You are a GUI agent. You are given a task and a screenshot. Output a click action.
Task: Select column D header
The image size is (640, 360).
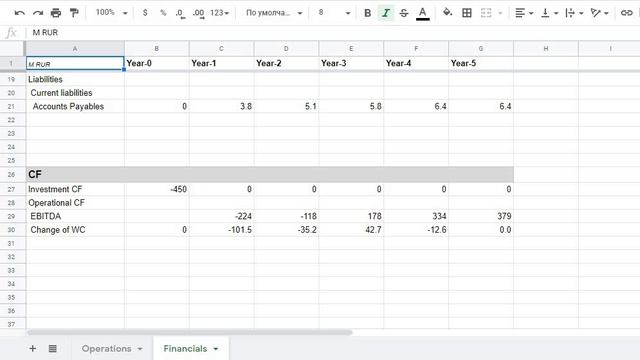point(286,49)
